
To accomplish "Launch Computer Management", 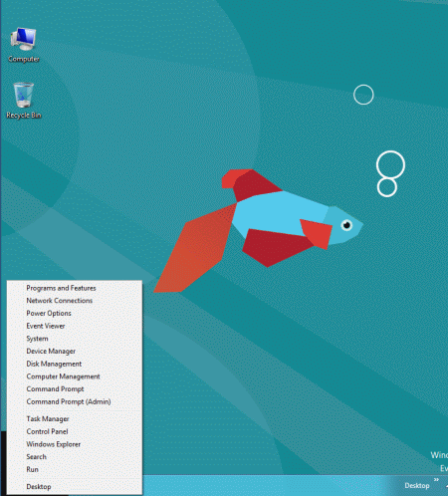I will [75, 376].
